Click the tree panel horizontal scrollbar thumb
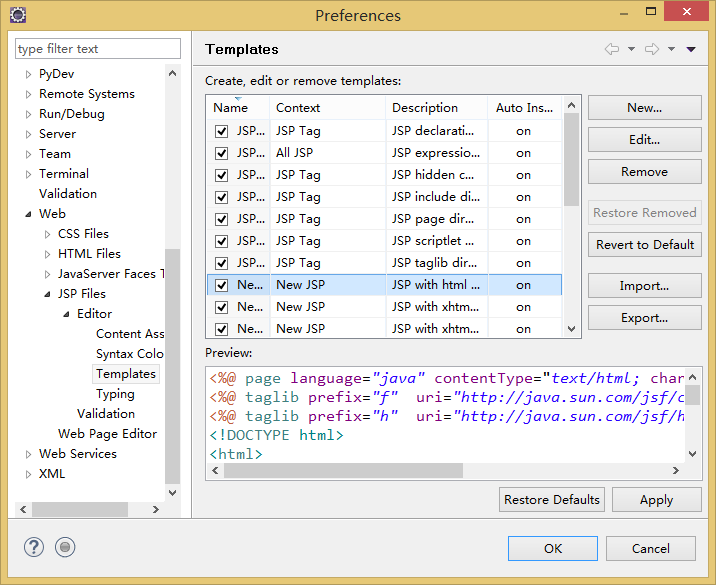This screenshot has height=585, width=716. coord(80,509)
